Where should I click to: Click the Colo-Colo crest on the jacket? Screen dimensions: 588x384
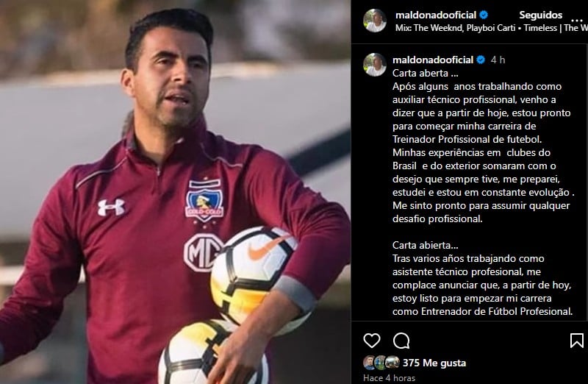pos(204,202)
